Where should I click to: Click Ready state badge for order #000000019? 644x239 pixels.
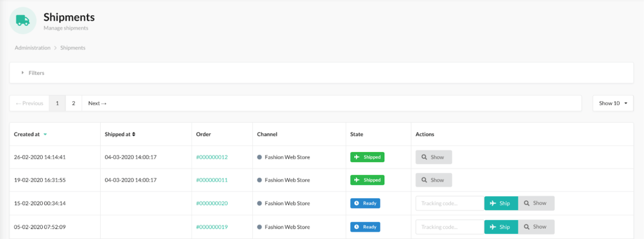click(x=365, y=226)
